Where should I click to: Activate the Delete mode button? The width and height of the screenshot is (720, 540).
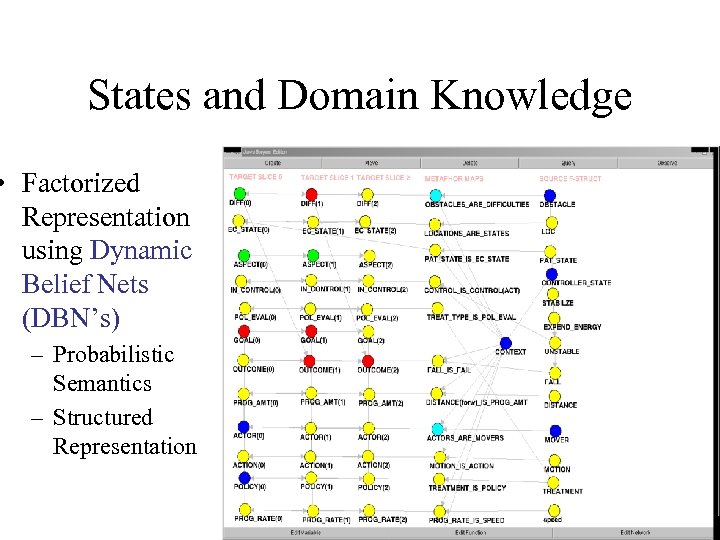[470, 163]
